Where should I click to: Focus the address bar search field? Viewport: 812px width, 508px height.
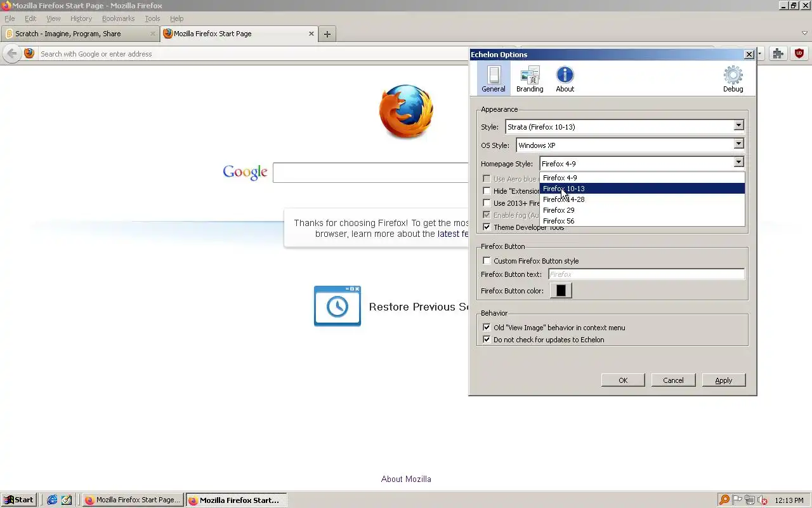coord(254,54)
